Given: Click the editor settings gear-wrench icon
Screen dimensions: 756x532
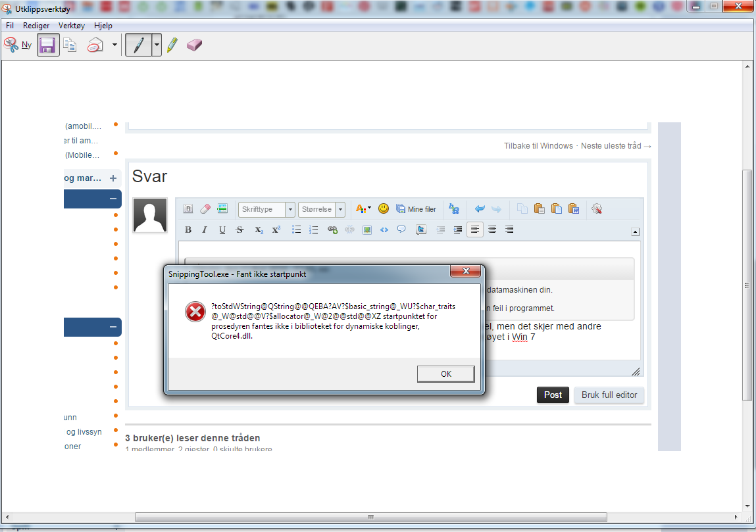Looking at the screenshot, I should click(x=596, y=208).
